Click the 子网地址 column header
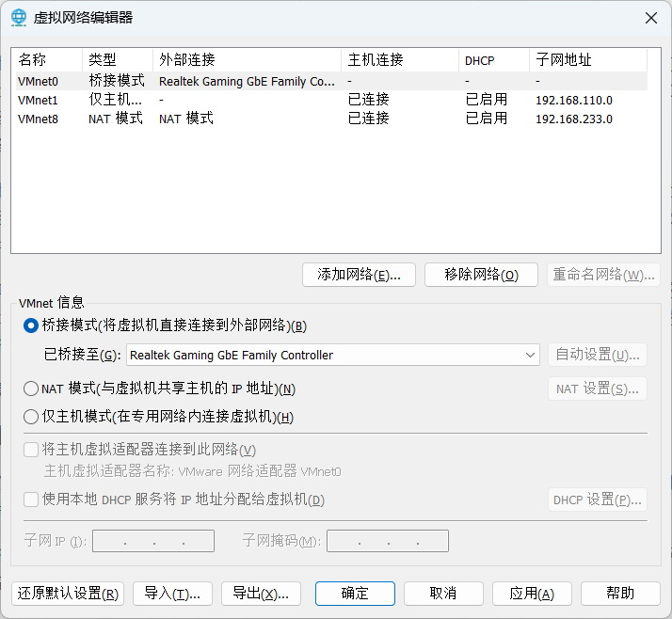Viewport: 672px width, 619px height. click(x=588, y=60)
